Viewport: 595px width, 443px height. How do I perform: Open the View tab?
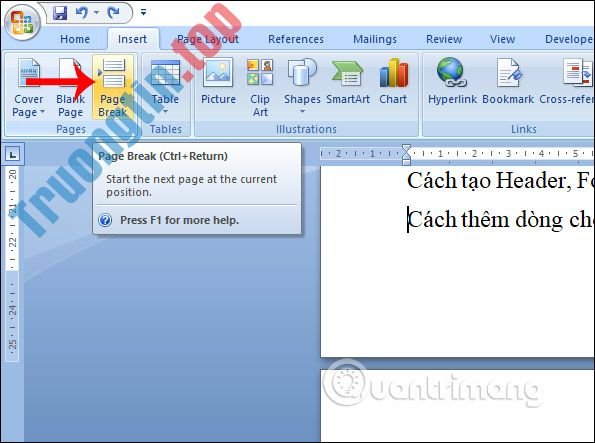[x=502, y=39]
